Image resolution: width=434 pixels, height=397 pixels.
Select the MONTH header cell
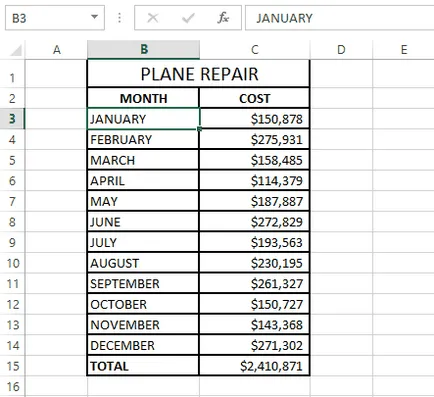pos(143,98)
